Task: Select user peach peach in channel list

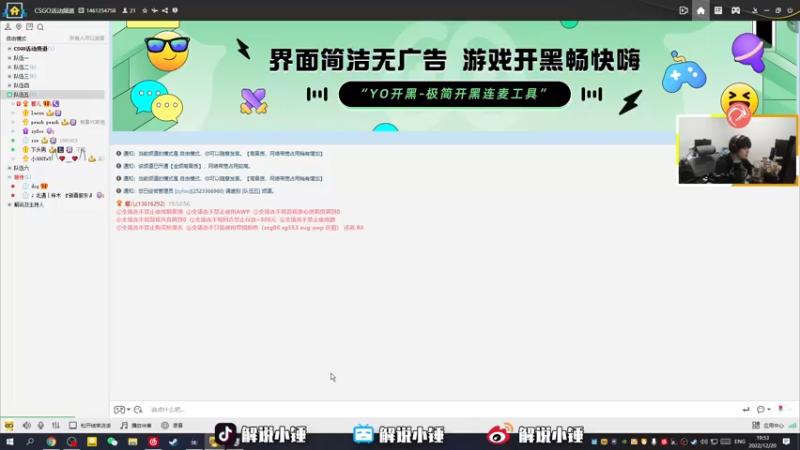Action: [x=45, y=122]
